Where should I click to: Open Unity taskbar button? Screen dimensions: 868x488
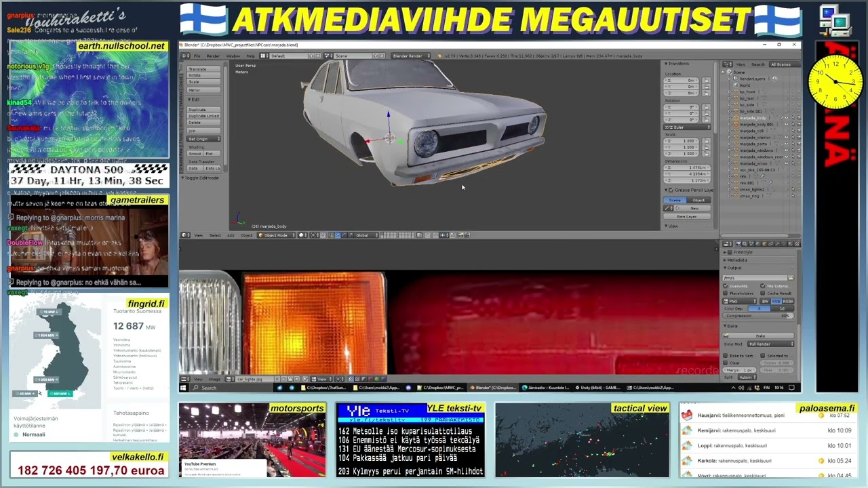599,388
